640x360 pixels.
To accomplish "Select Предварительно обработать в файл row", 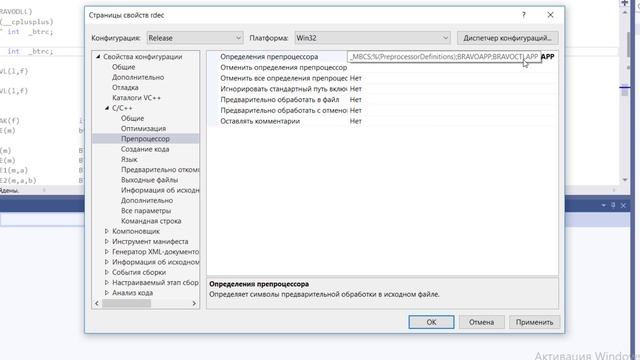I will [382, 100].
